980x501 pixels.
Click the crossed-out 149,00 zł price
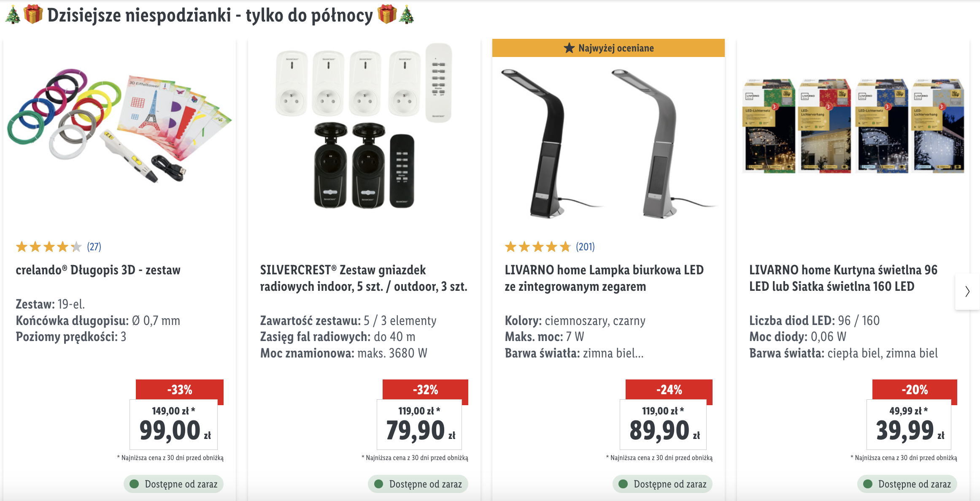173,410
